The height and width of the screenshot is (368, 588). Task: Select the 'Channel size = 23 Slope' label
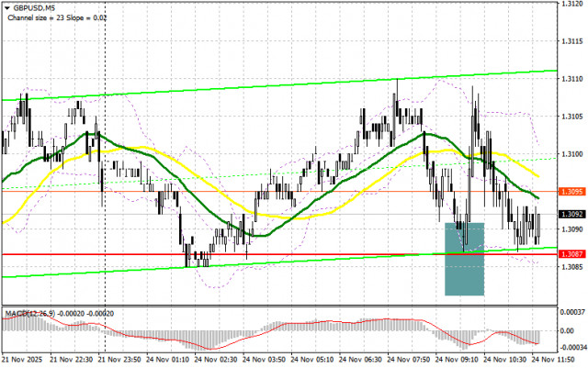tap(47, 17)
